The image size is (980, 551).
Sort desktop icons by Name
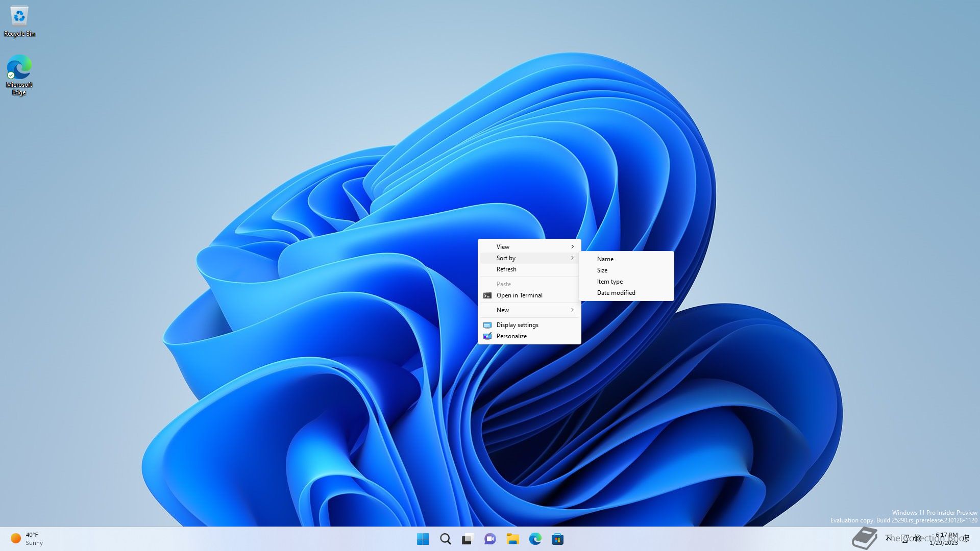pos(605,259)
